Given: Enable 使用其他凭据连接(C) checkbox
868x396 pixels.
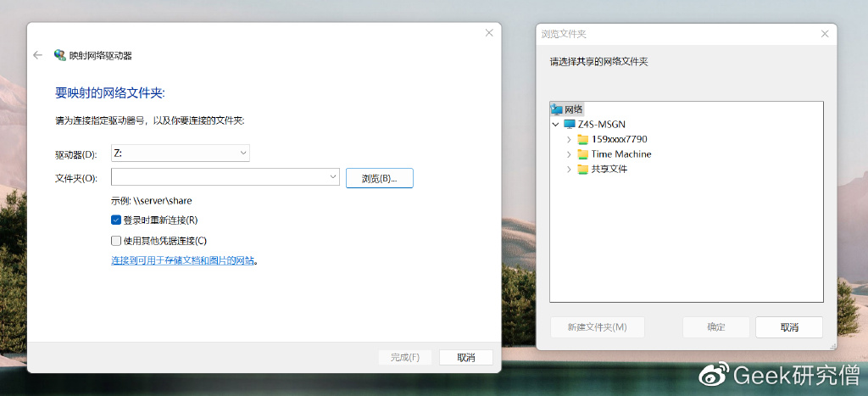Looking at the screenshot, I should point(115,240).
